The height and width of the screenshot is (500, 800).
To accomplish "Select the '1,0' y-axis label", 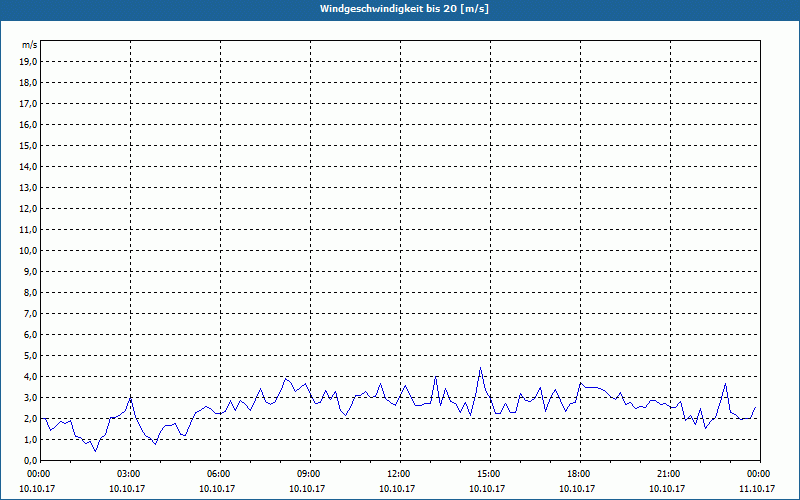I will tap(30, 439).
